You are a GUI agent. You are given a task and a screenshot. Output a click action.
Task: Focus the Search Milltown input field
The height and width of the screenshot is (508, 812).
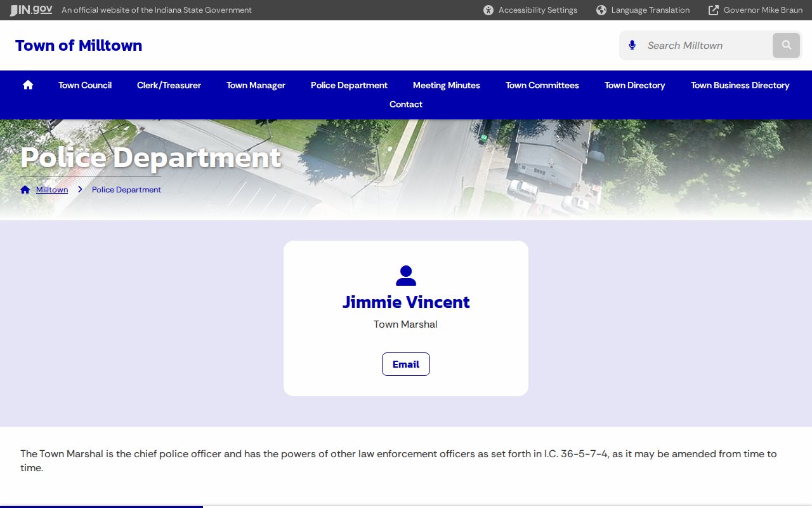pos(705,45)
